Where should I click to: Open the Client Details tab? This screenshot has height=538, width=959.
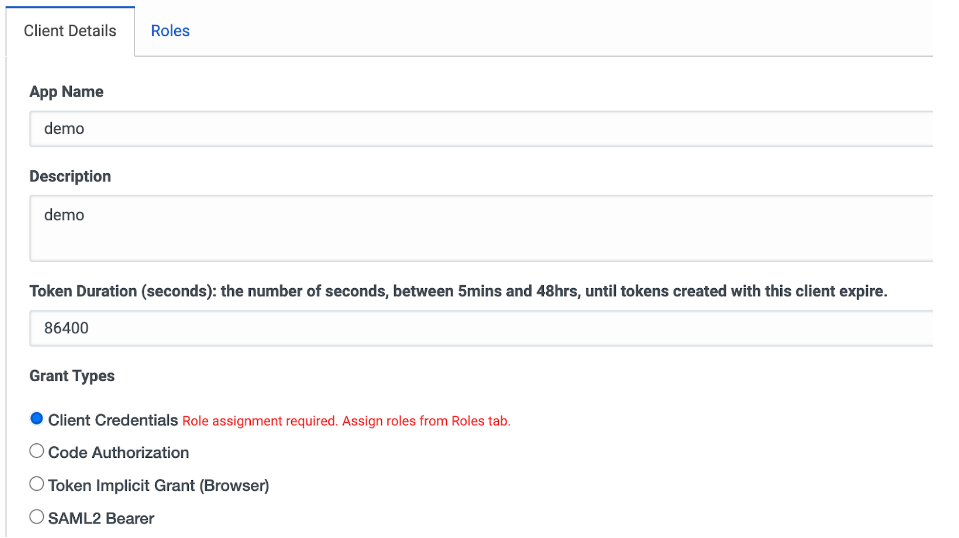point(70,31)
